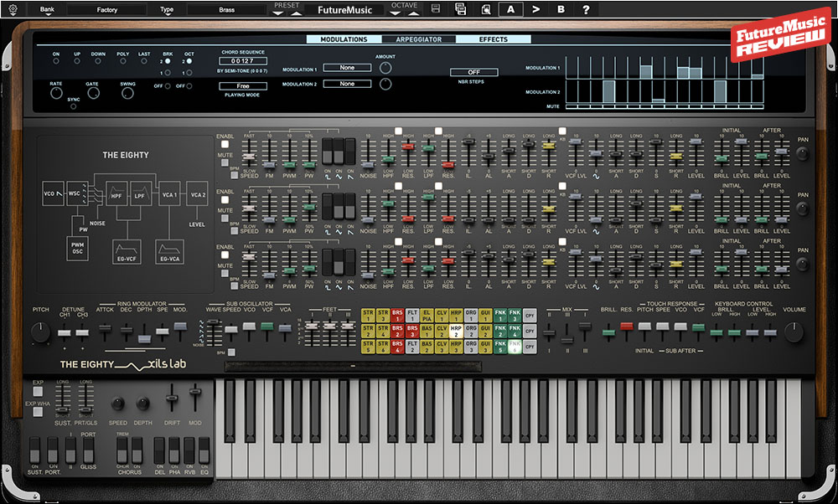Select the STR 6 preset pad
The height and width of the screenshot is (504, 838).
coord(383,347)
